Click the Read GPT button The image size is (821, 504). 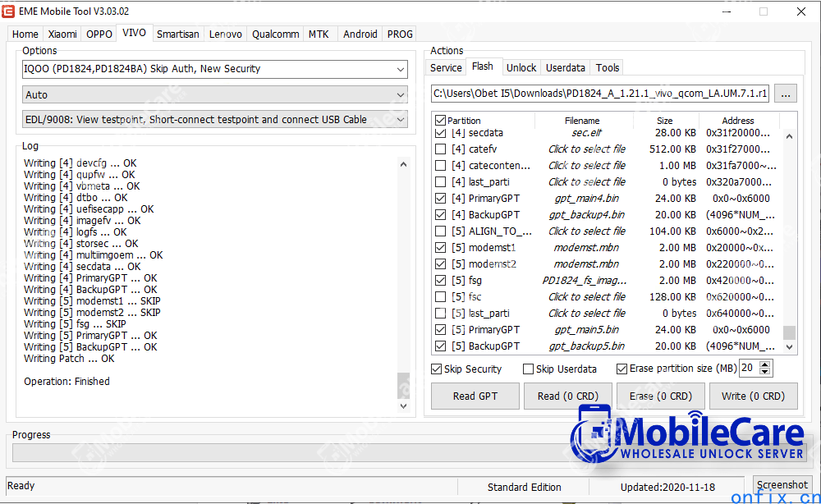[x=475, y=396]
